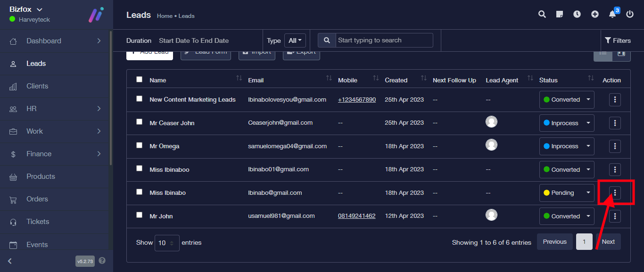Click the mobile number 08149241462 link
This screenshot has width=644, height=272.
click(356, 216)
